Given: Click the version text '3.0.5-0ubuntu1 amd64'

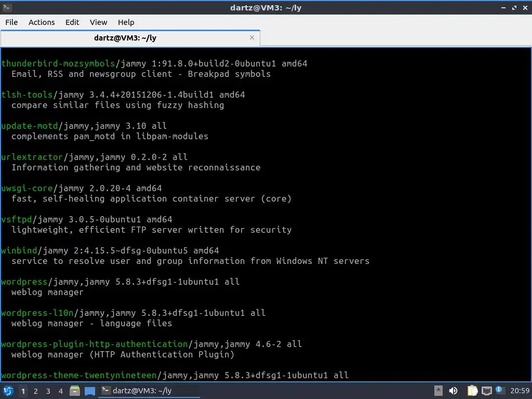Looking at the screenshot, I should [120, 220].
